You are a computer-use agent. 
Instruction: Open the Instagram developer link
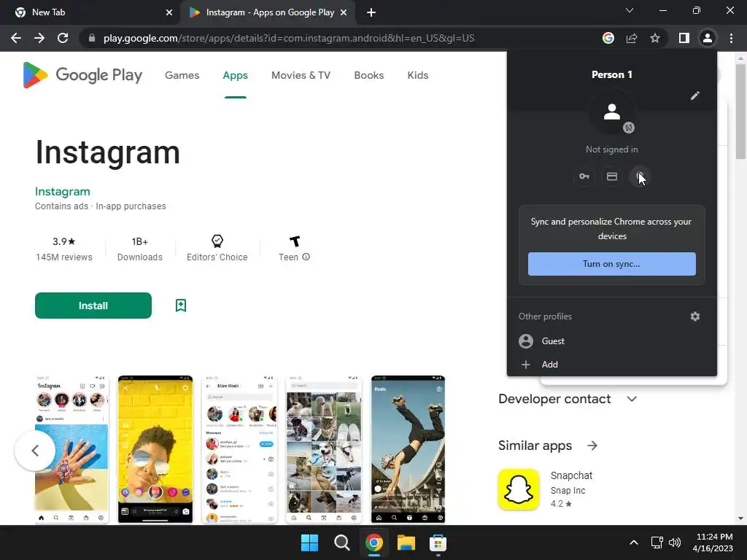tap(63, 192)
